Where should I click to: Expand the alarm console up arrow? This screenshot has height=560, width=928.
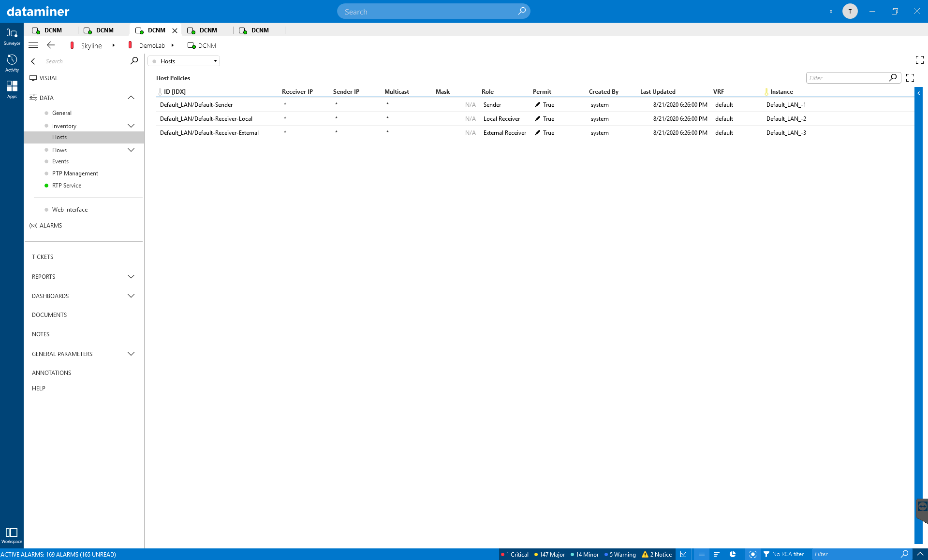click(920, 554)
